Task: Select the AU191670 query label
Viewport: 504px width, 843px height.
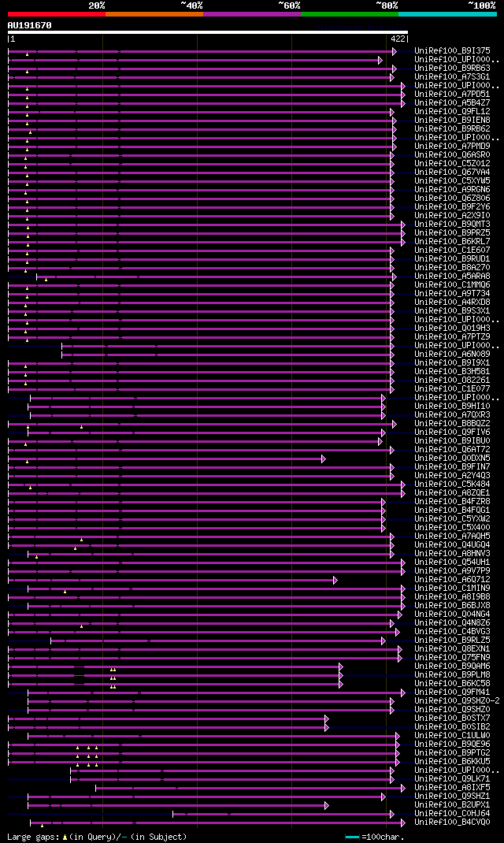Action: click(30, 25)
